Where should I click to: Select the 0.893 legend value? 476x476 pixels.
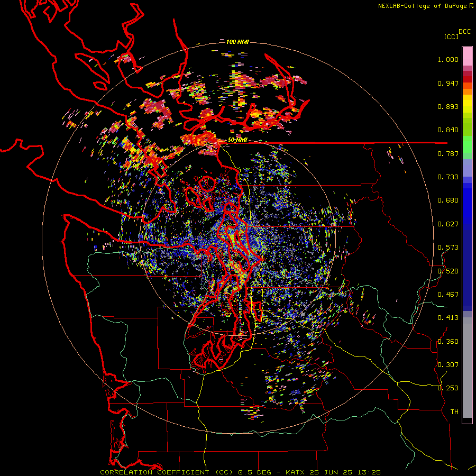(x=448, y=106)
